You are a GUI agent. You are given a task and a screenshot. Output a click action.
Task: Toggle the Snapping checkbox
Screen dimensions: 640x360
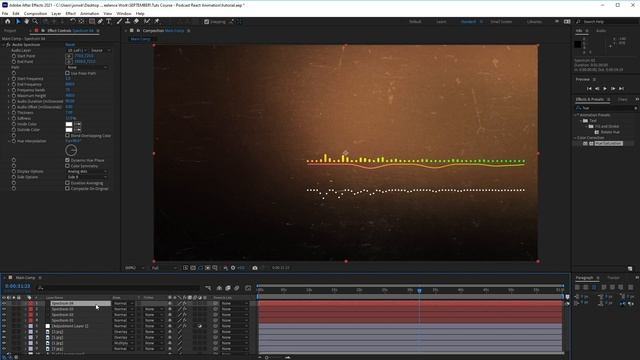pyautogui.click(x=207, y=22)
